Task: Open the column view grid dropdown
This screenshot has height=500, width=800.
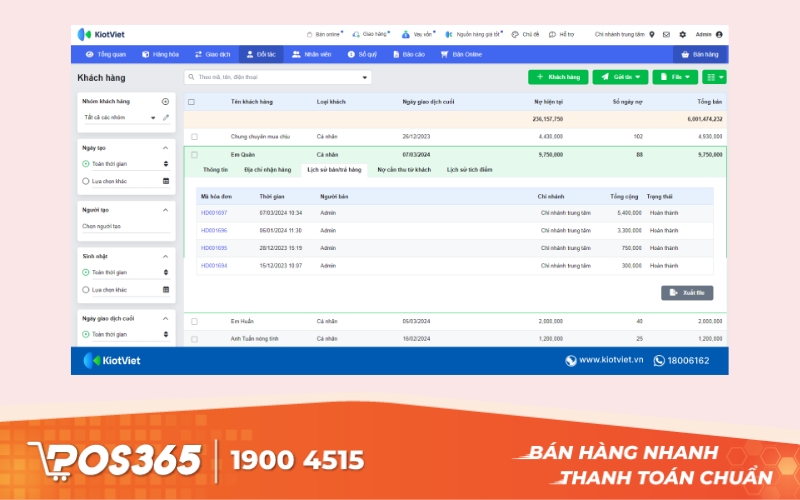Action: point(714,77)
